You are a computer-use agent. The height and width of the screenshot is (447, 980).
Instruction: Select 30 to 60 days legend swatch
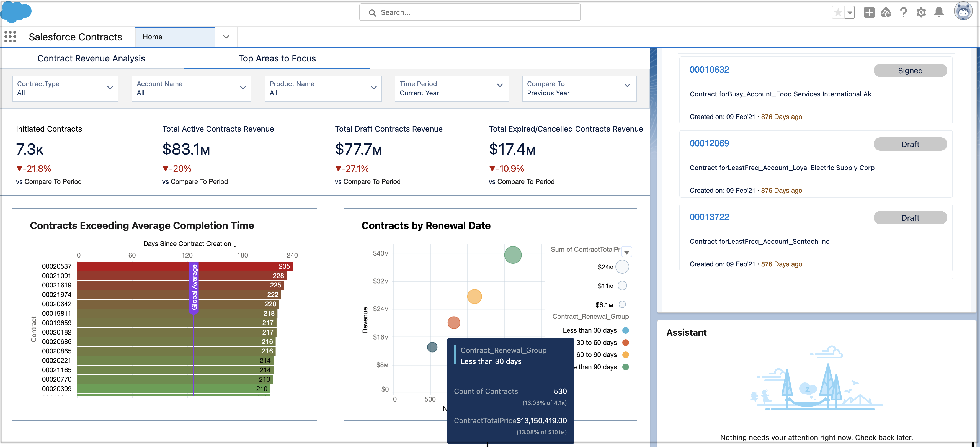pyautogui.click(x=625, y=343)
